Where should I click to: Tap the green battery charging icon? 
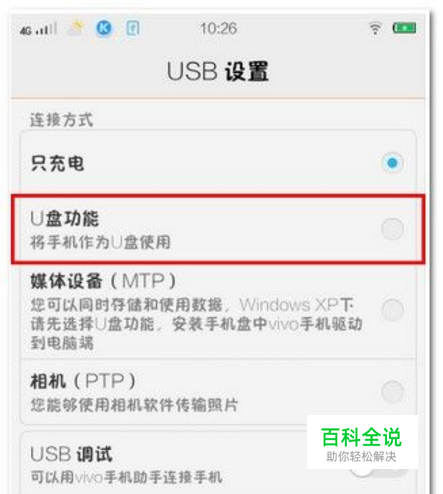404,28
